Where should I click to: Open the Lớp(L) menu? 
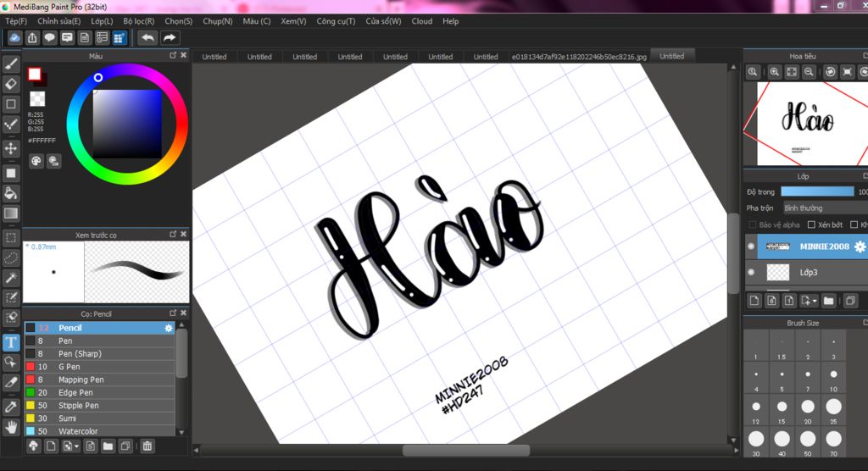click(102, 21)
